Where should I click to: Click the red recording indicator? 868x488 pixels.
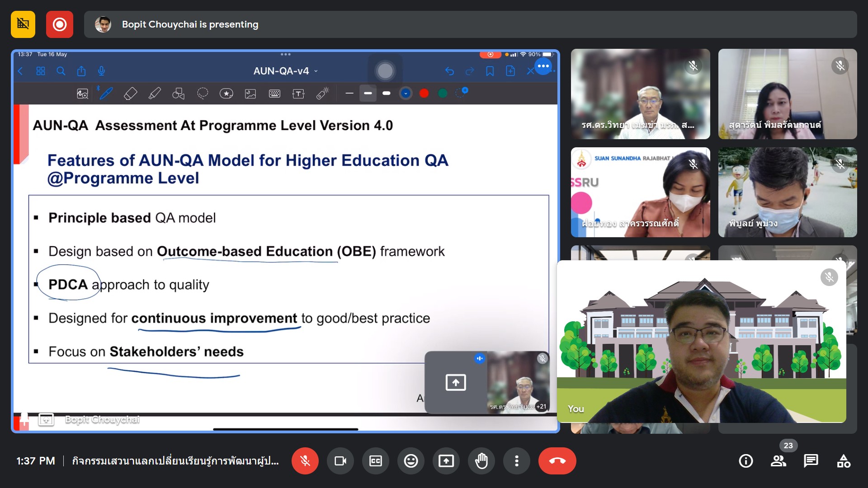click(59, 24)
